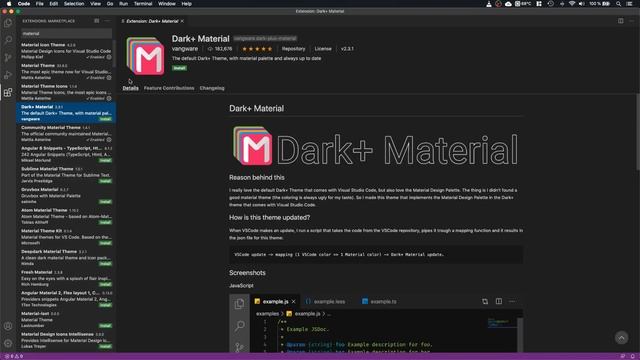640x360 pixels.
Task: Install Angular 8 Snippets extension
Action: [105, 160]
